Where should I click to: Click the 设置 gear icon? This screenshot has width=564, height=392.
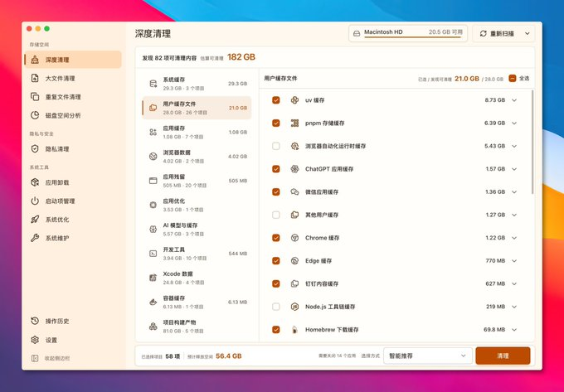tap(35, 340)
